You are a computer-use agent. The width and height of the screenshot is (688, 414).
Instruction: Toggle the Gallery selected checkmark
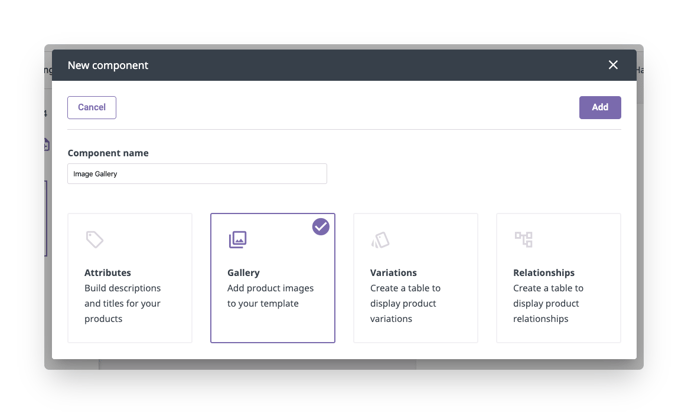(x=321, y=227)
